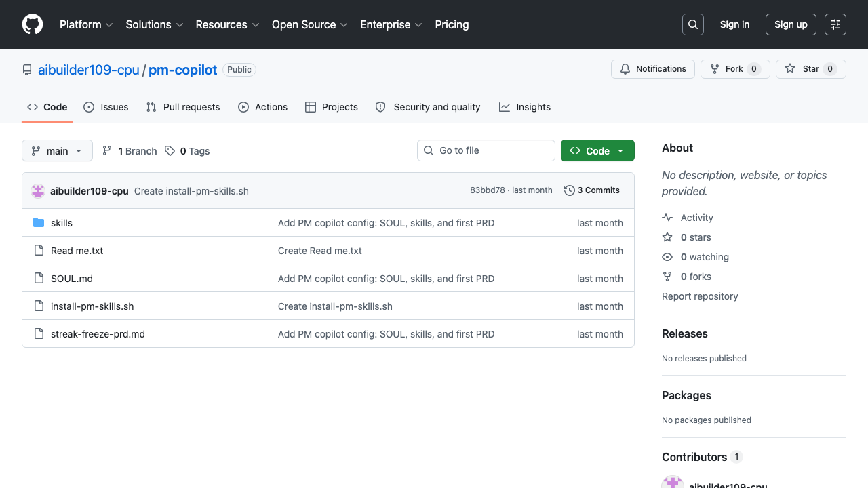Image resolution: width=868 pixels, height=488 pixels.
Task: Open the 3 Commits history link
Action: click(592, 190)
